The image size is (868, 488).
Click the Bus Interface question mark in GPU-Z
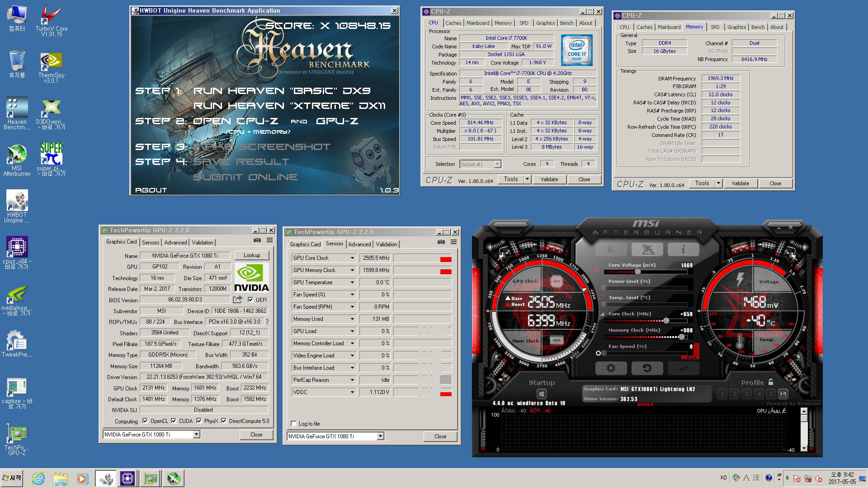[x=267, y=322]
